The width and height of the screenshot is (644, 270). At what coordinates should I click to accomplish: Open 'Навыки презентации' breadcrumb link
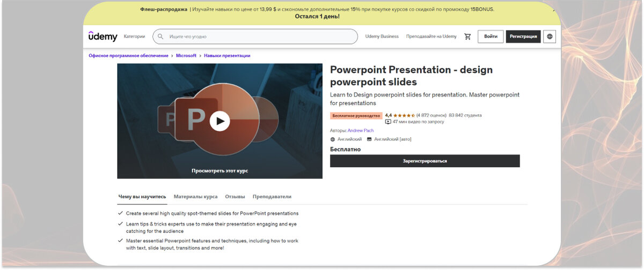[227, 56]
